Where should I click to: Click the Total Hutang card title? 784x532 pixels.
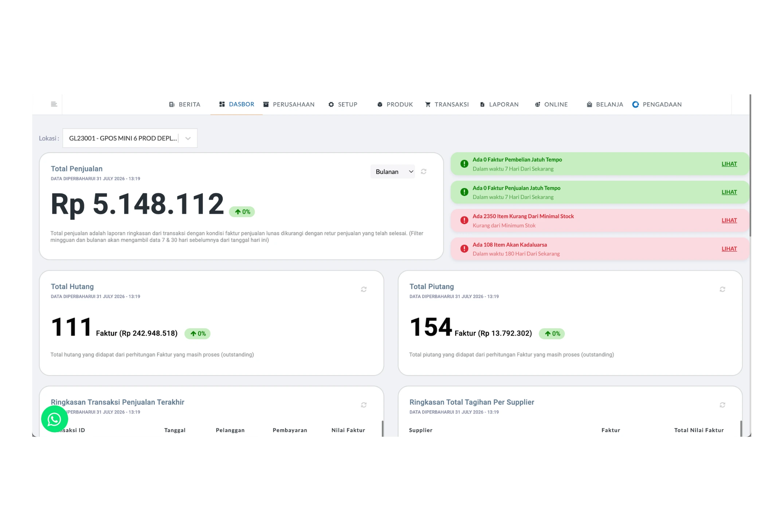(72, 286)
